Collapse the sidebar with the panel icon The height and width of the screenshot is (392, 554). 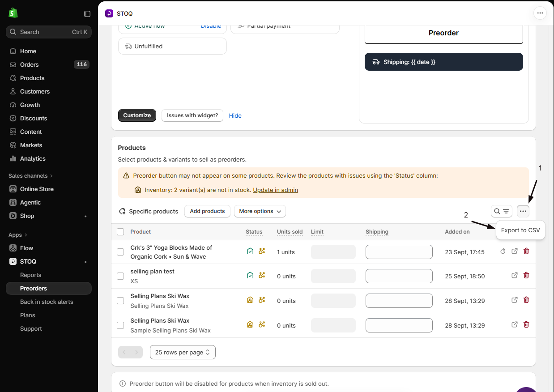click(87, 14)
